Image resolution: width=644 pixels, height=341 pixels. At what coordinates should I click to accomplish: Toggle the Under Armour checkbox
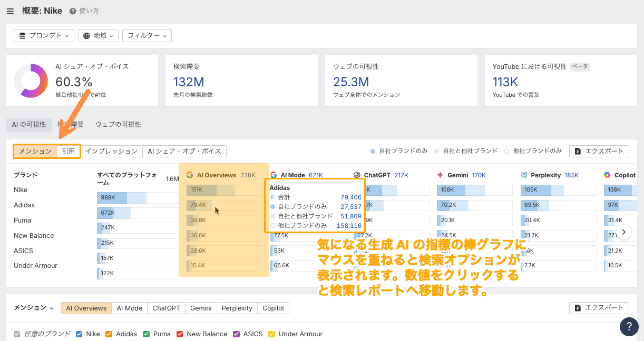[272, 334]
